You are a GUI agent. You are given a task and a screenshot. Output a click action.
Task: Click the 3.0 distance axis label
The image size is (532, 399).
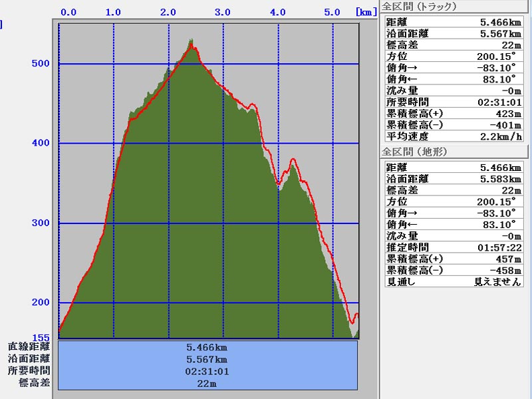click(222, 12)
